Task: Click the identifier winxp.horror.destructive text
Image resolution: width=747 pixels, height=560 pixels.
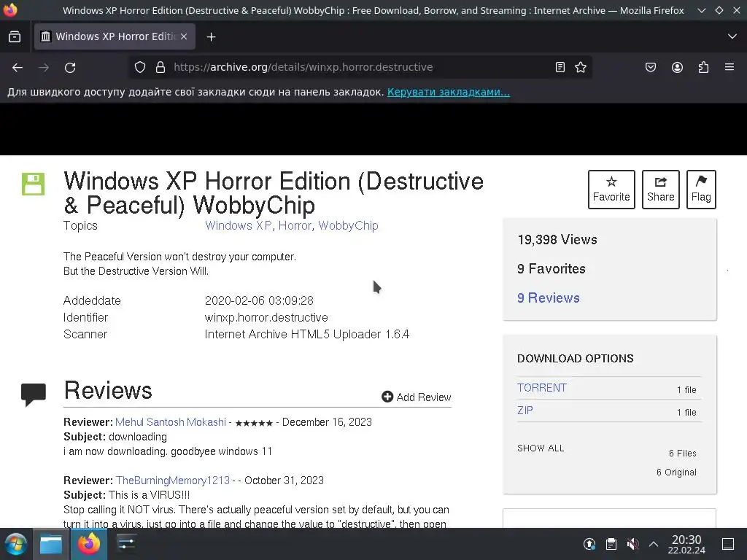Action: click(x=266, y=318)
